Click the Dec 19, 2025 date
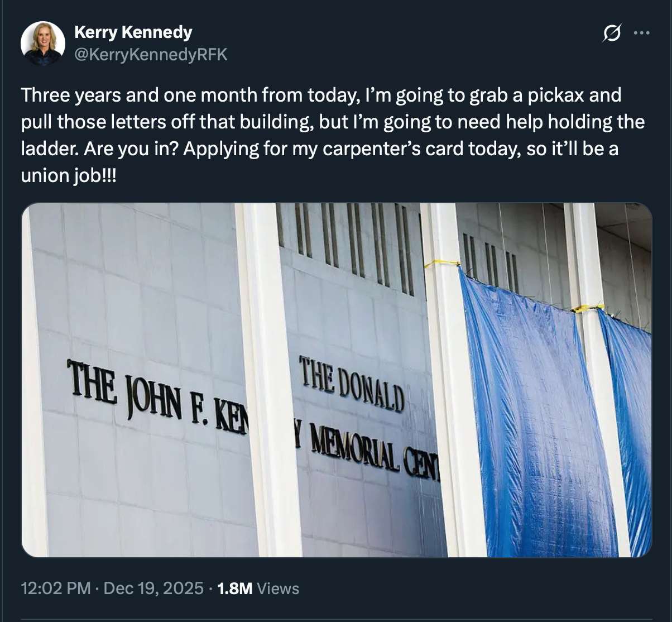672x622 pixels. tap(153, 588)
